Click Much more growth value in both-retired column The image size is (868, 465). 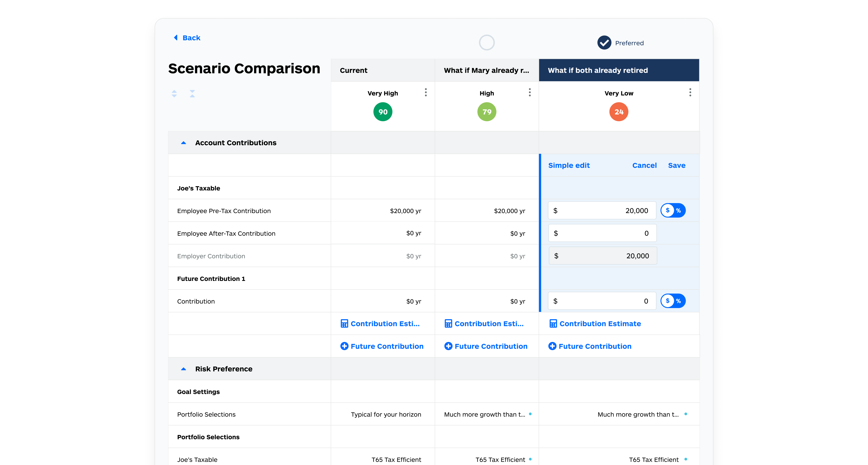point(638,414)
